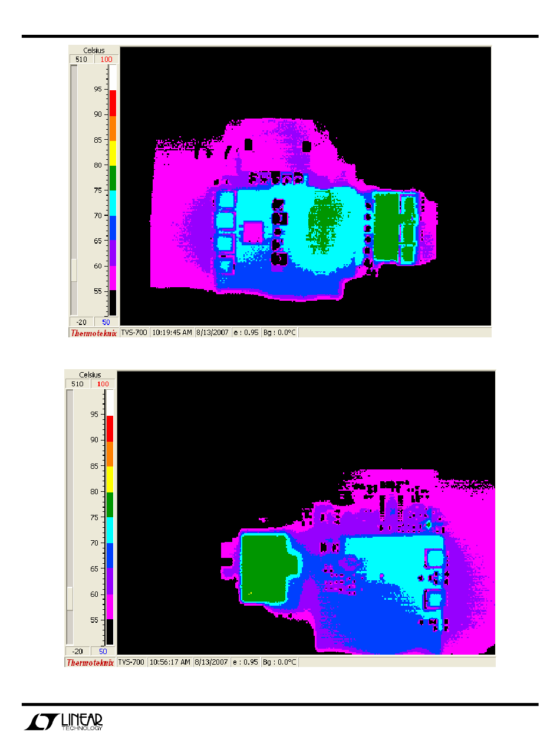Viewport: 560px width, 736px height.
Task: Click the red 100 maximum field in the 10:19:45 AM capture
Action: click(107, 59)
